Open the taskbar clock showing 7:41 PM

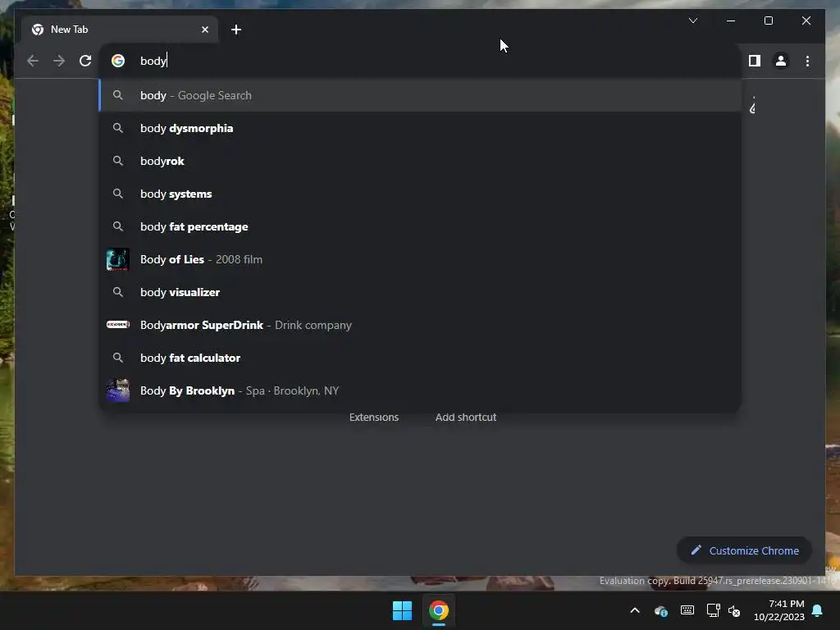point(779,610)
